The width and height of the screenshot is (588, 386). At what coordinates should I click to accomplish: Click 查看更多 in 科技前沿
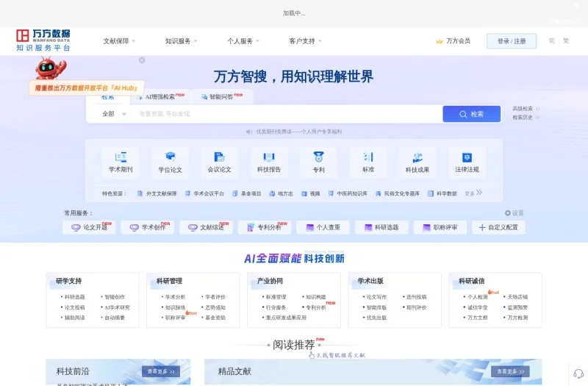(161, 371)
